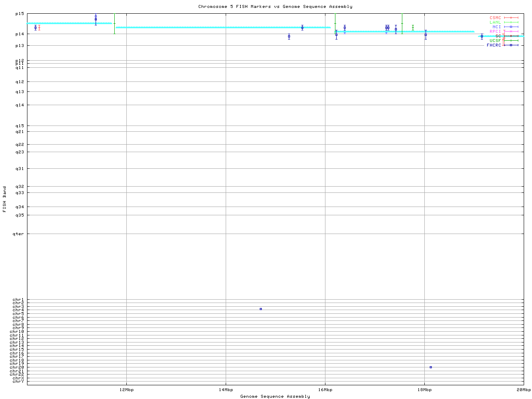This screenshot has width=532, height=399.
Task: Select the 14Mbp x-axis tick label
Action: (x=226, y=390)
